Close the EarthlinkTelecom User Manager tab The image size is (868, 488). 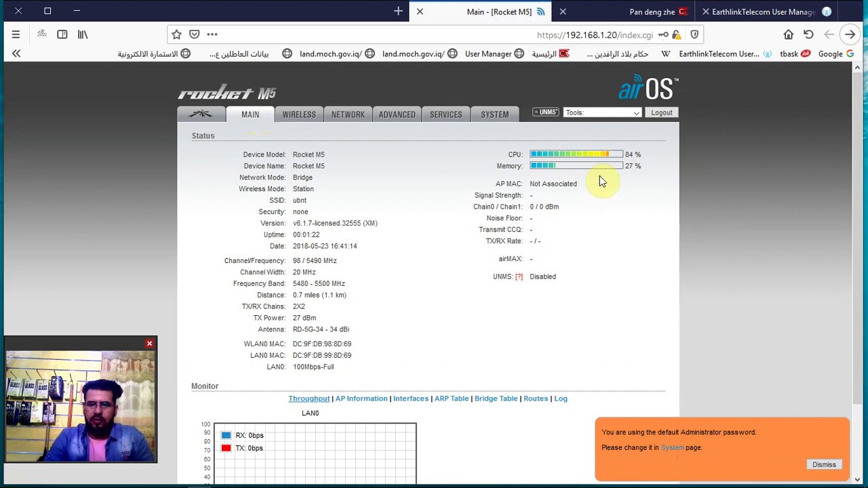706,12
